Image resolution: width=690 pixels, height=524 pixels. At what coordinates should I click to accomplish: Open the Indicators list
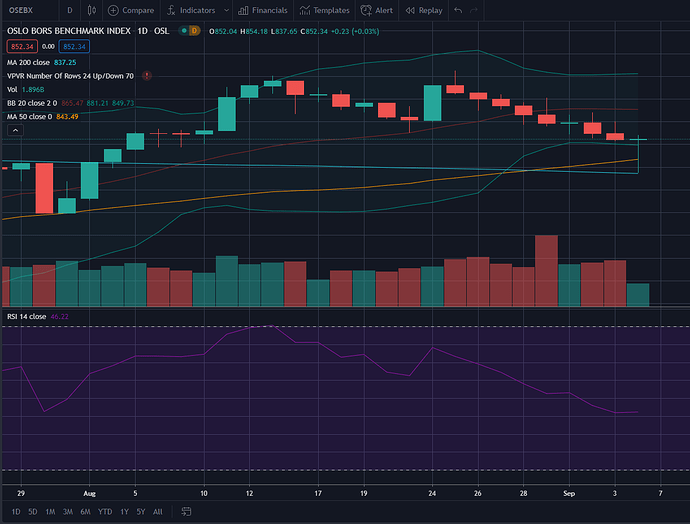(191, 10)
